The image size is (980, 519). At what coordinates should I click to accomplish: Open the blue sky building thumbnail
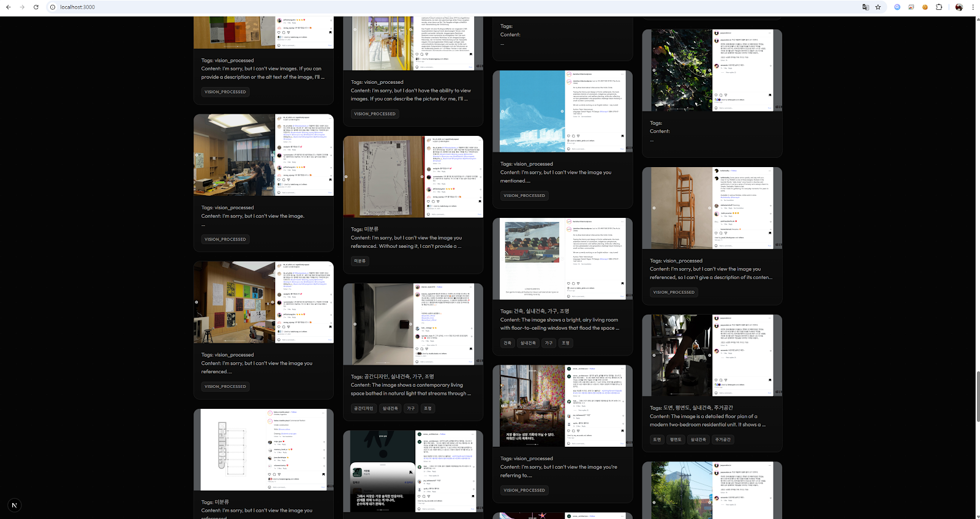coord(562,111)
